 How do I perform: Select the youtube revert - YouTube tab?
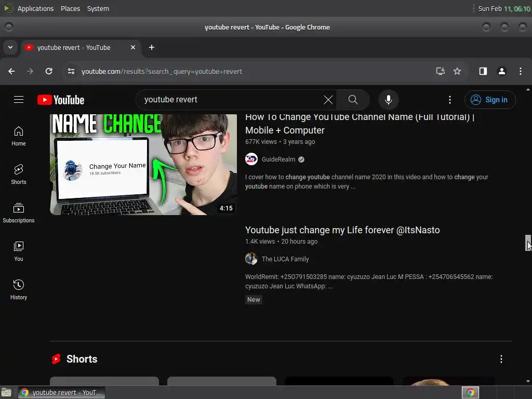coord(81,47)
